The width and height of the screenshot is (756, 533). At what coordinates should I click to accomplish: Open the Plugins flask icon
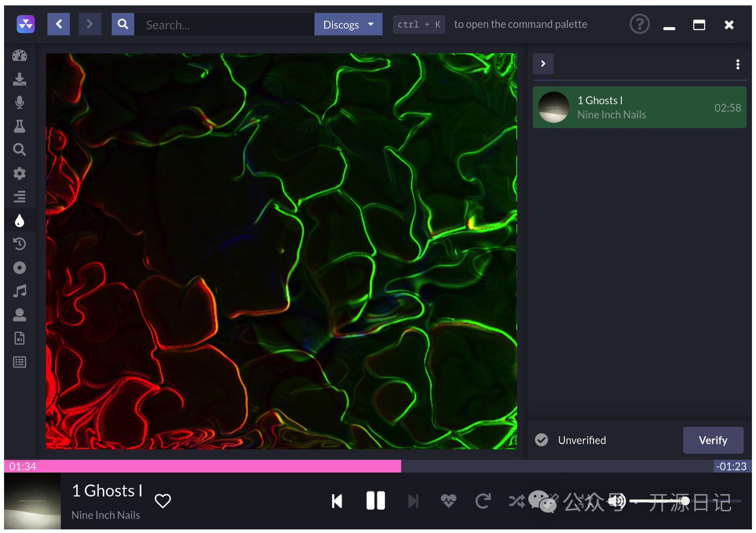[x=19, y=126]
